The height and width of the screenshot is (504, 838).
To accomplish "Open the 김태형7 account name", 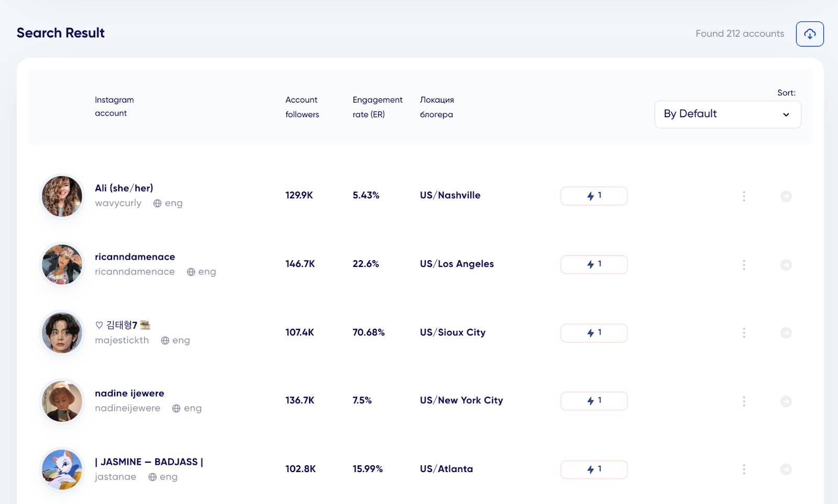I will (x=123, y=325).
